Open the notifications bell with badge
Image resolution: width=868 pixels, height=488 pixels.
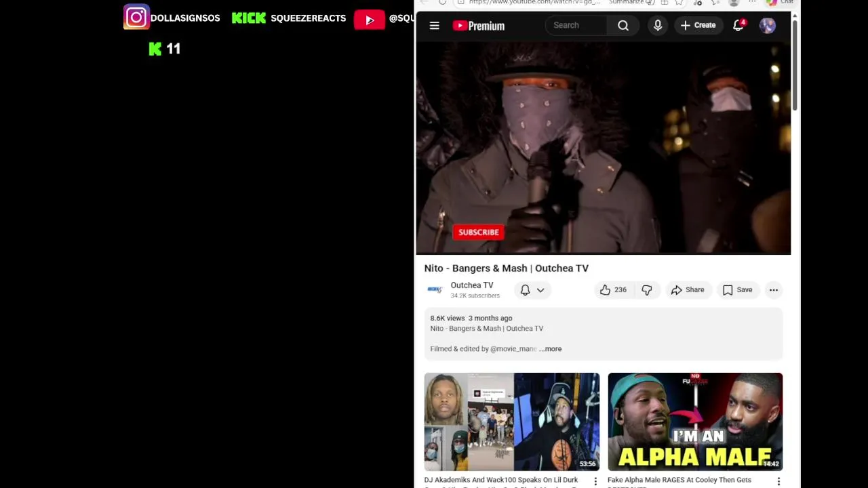738,25
